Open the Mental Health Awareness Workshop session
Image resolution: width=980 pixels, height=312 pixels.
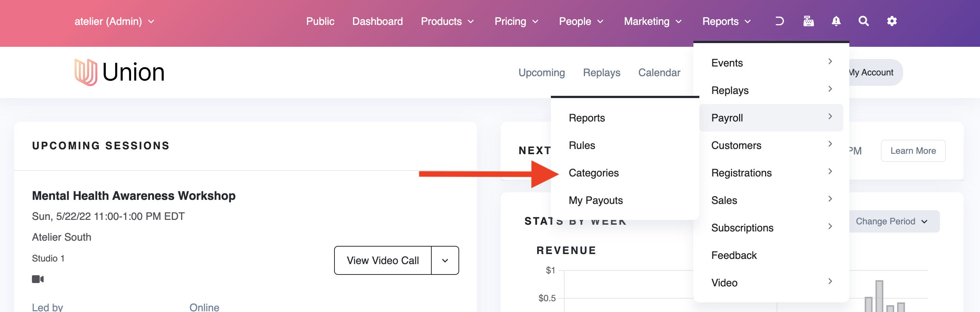tap(134, 196)
